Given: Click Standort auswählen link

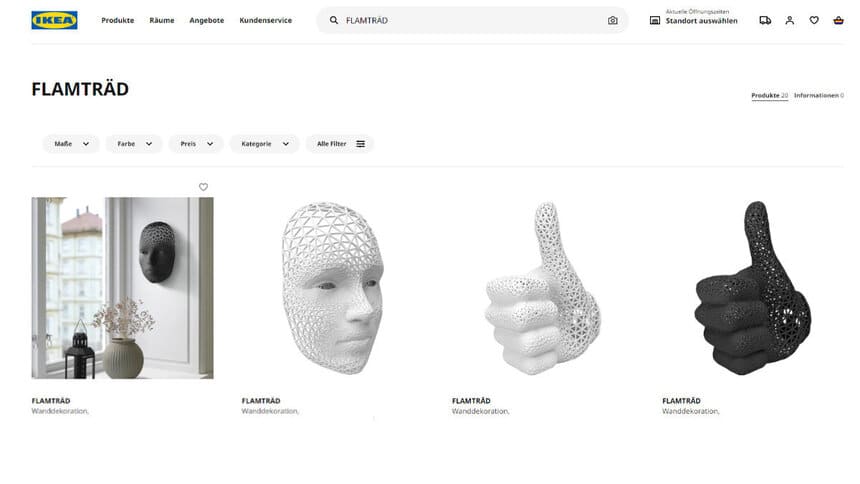Looking at the screenshot, I should pos(701,21).
